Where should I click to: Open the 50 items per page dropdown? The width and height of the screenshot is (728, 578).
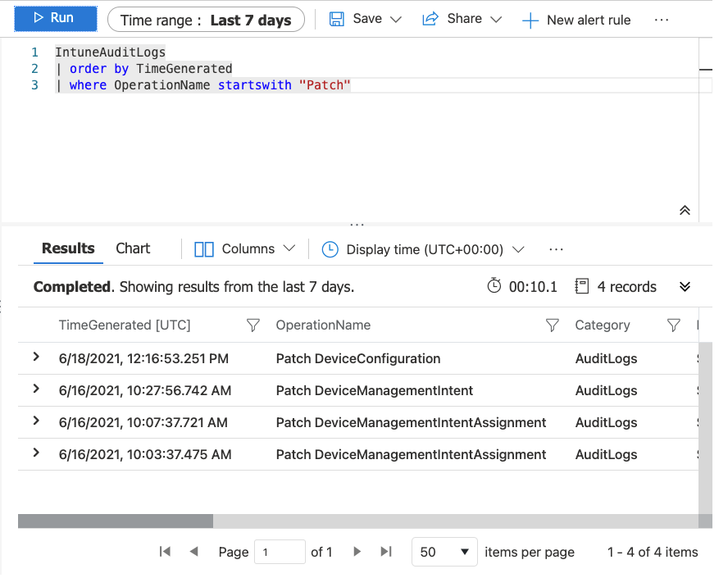(444, 552)
